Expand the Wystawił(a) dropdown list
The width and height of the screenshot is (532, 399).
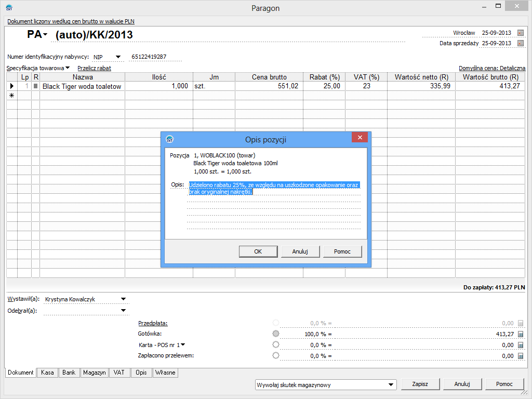123,299
